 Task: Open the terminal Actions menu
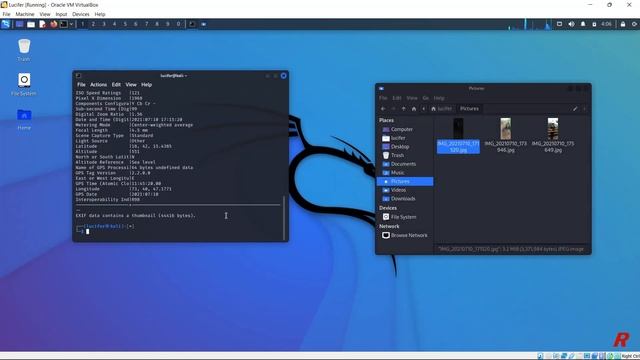point(98,84)
